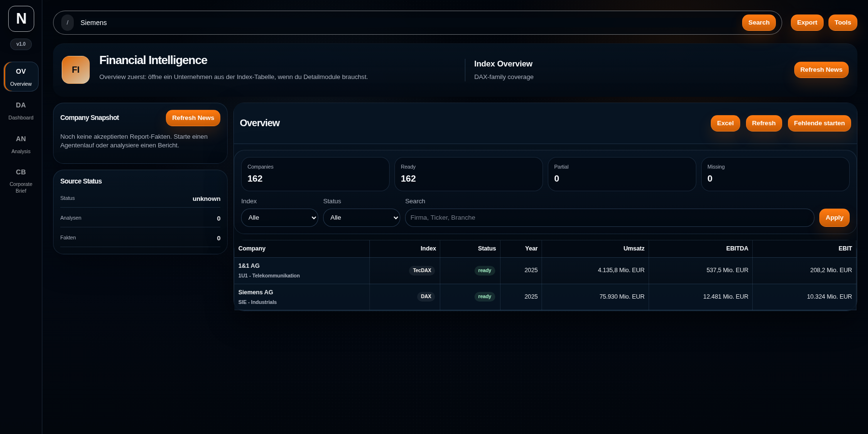Focus the Firma, Ticker, Branche search field
This screenshot has height=434, width=868.
[610, 218]
